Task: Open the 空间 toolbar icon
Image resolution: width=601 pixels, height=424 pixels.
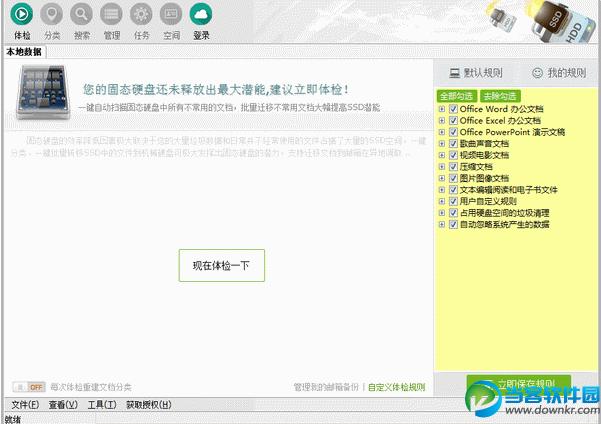Action: click(171, 14)
